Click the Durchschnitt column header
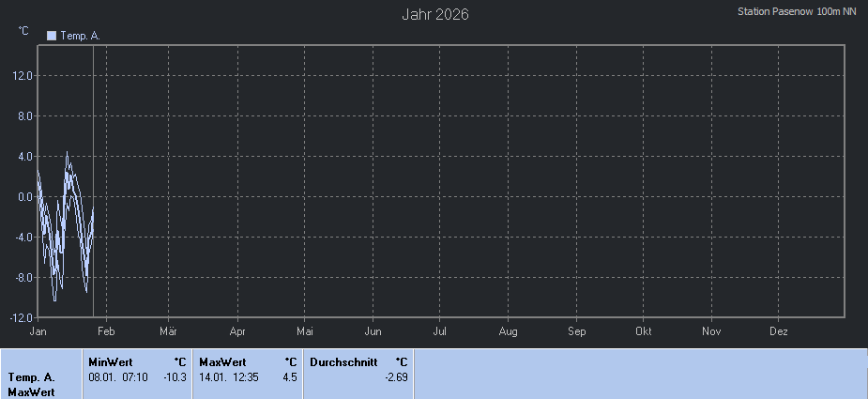 343,361
